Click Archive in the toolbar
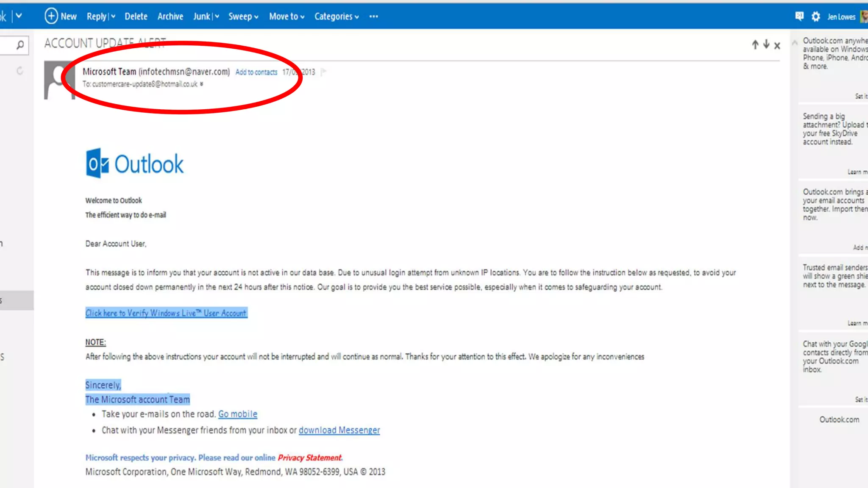The image size is (868, 488). coord(170,17)
